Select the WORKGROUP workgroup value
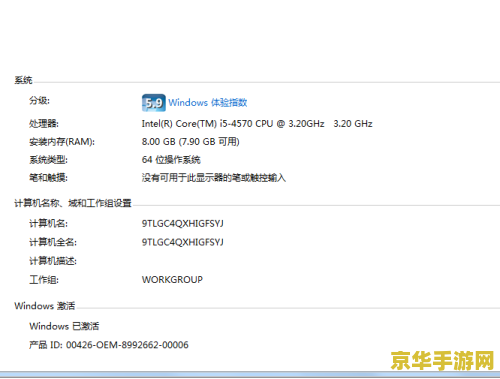Screen dimensions: 500x379 click(172, 279)
